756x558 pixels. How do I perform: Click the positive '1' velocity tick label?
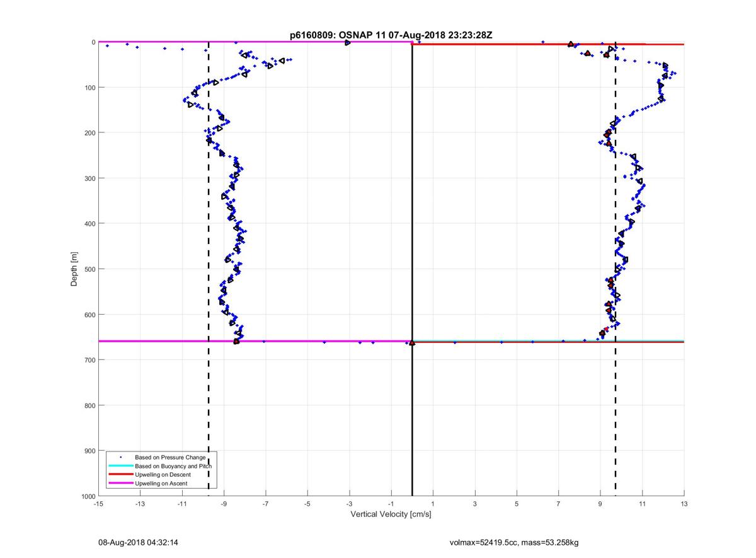point(433,504)
